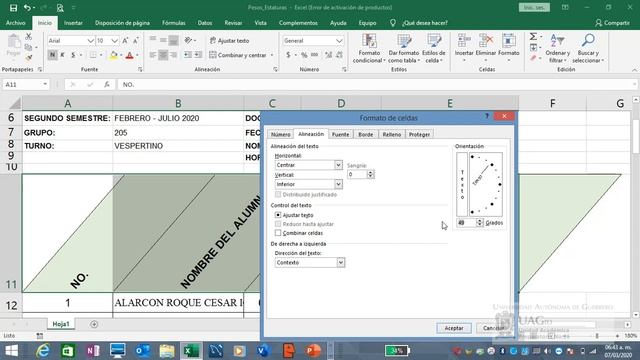Open Outlook from the taskbar
Screen dimensions: 640x360
click(142, 351)
